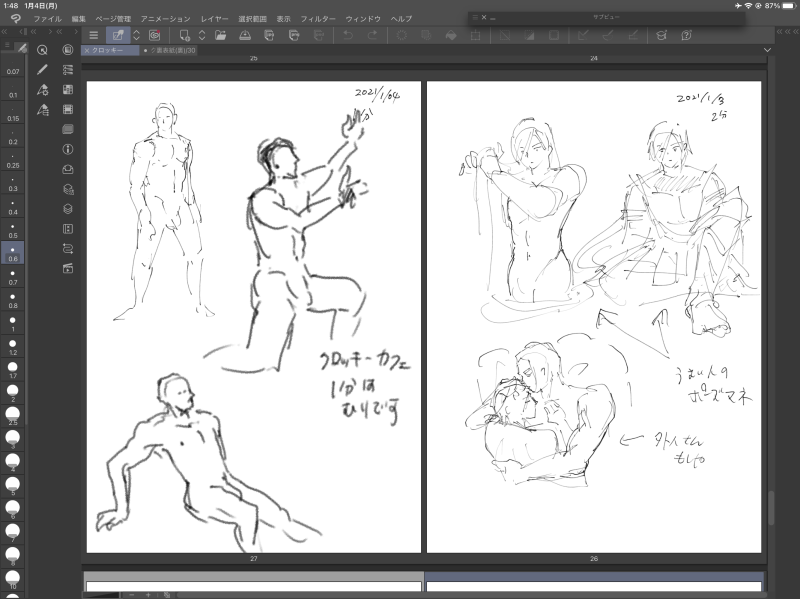Viewport: 800px width, 599px height.
Task: Open sub tool detail pen-gear icon
Action: tap(42, 90)
